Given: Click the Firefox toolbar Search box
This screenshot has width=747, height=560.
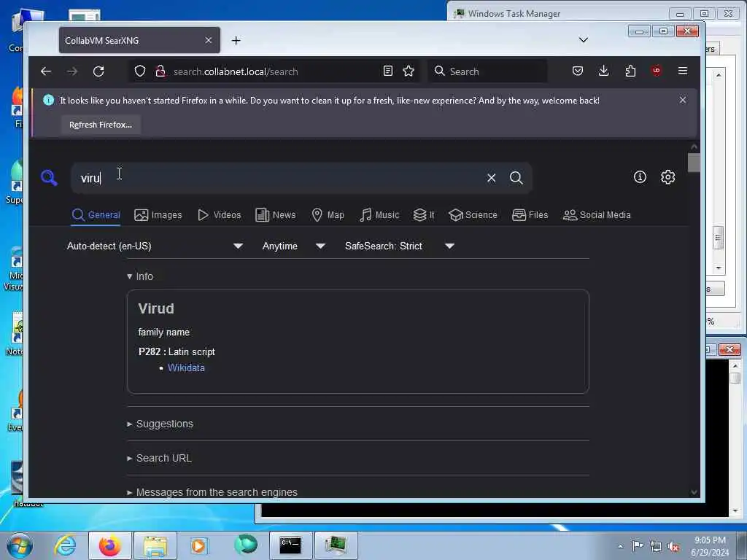Looking at the screenshot, I should (x=487, y=71).
